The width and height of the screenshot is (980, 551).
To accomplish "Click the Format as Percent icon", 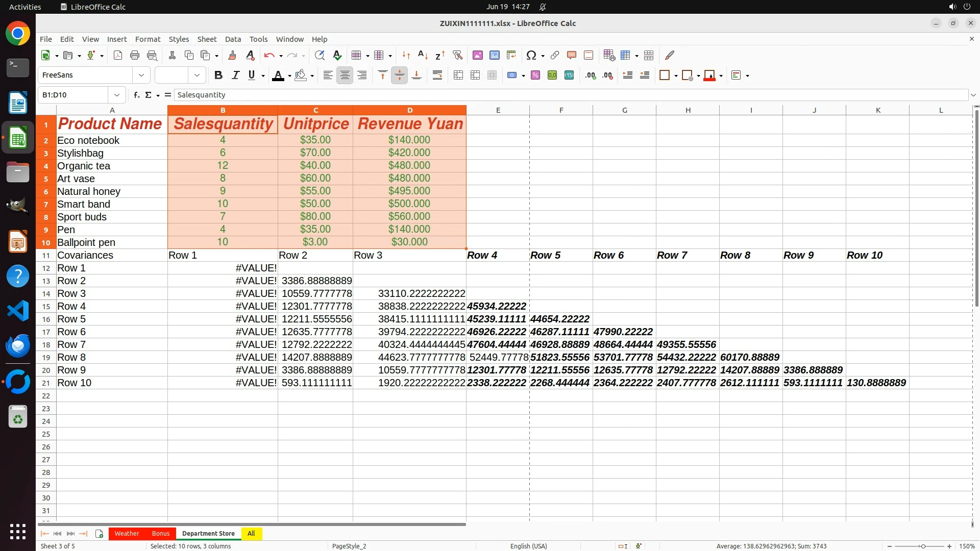I will coord(535,75).
